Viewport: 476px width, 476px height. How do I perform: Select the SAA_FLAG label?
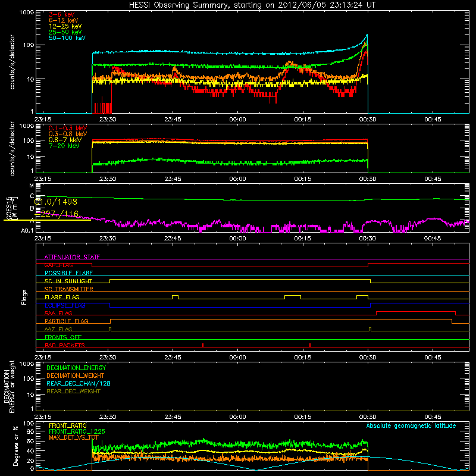(58, 313)
